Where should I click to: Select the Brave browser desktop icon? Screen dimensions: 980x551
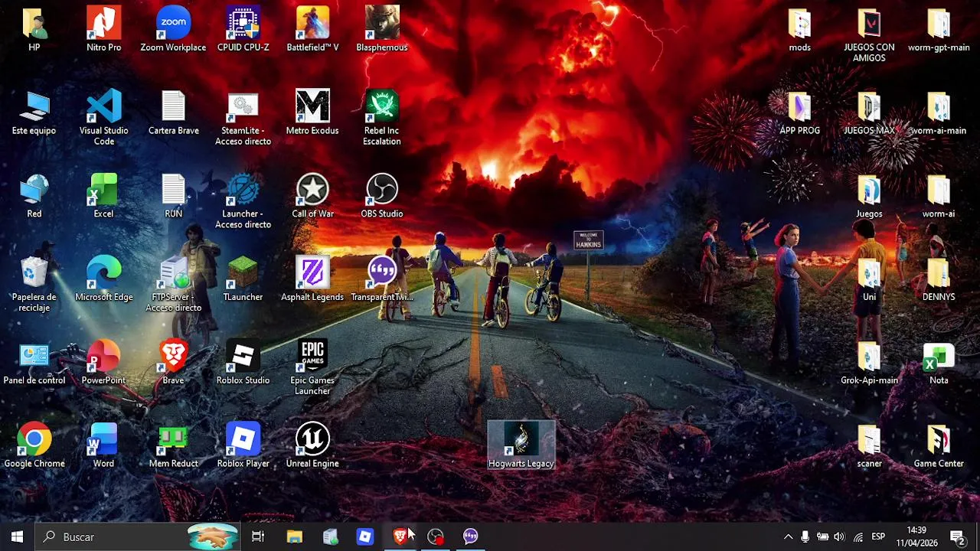pyautogui.click(x=173, y=363)
